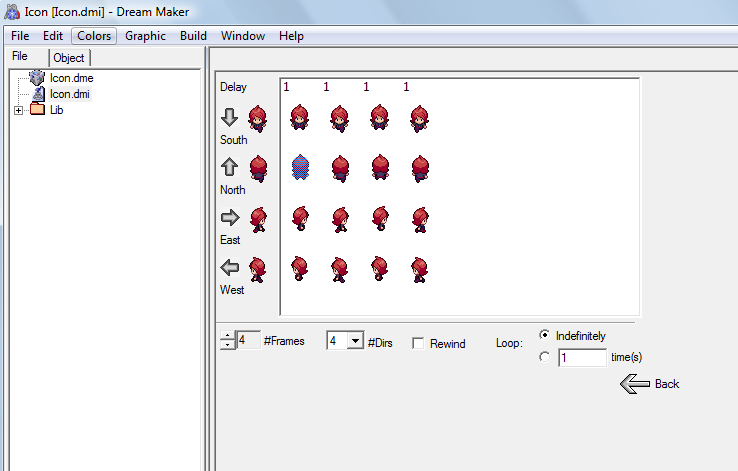Enable the Rewind checkbox
The image size is (738, 471).
418,343
